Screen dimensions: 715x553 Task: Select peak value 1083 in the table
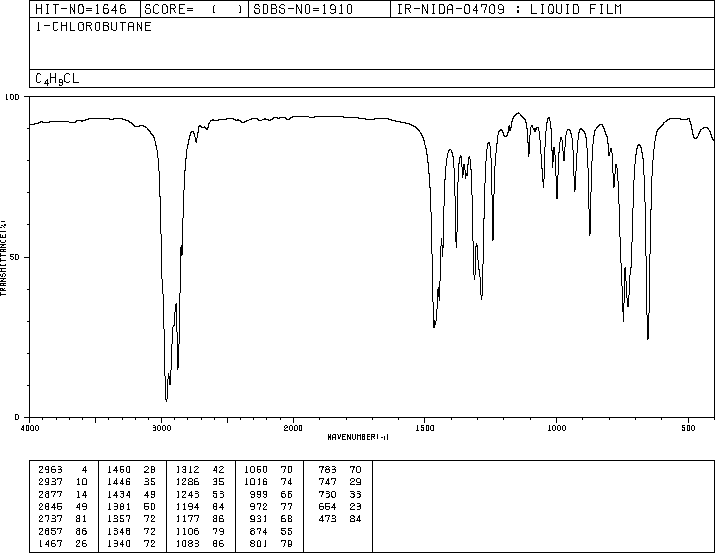point(187,543)
